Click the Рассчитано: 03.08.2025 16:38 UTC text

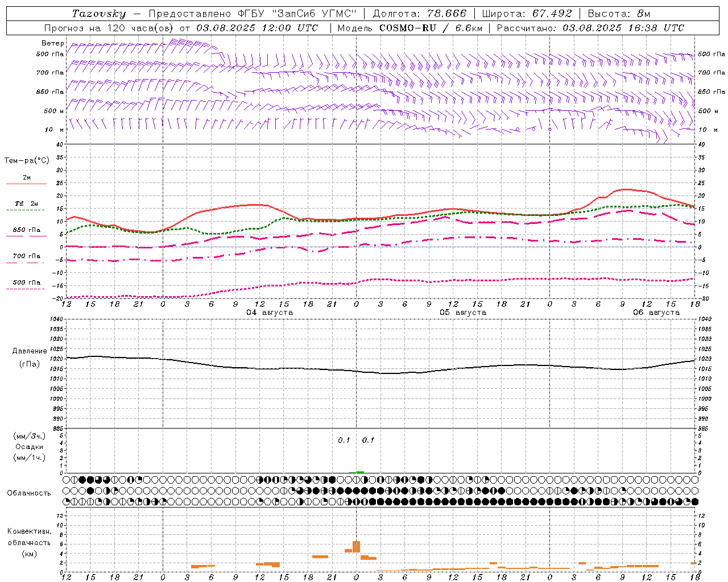590,28
